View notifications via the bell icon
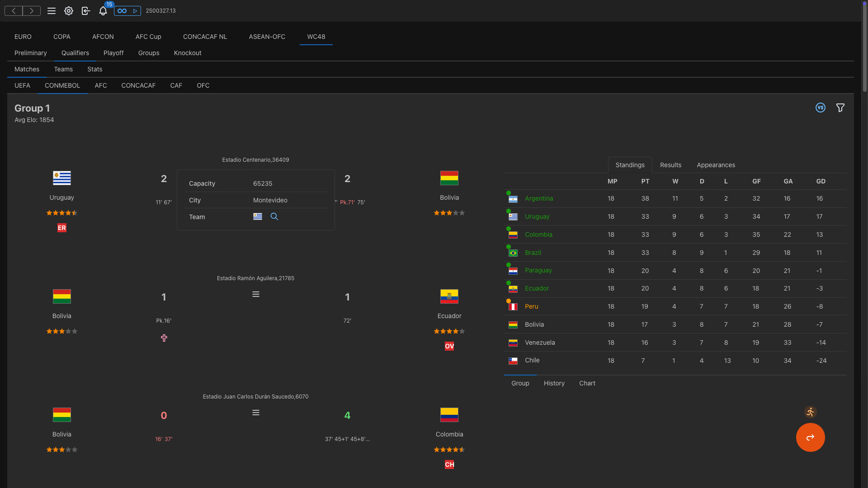The width and height of the screenshot is (868, 488). tap(103, 11)
